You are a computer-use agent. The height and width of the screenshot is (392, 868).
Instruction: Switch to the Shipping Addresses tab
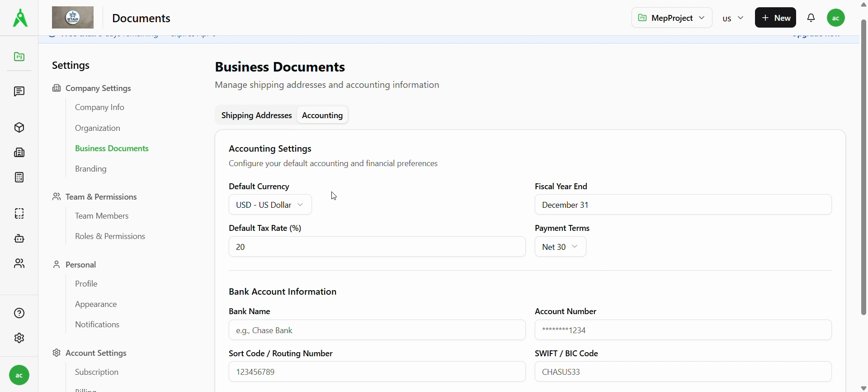point(256,115)
